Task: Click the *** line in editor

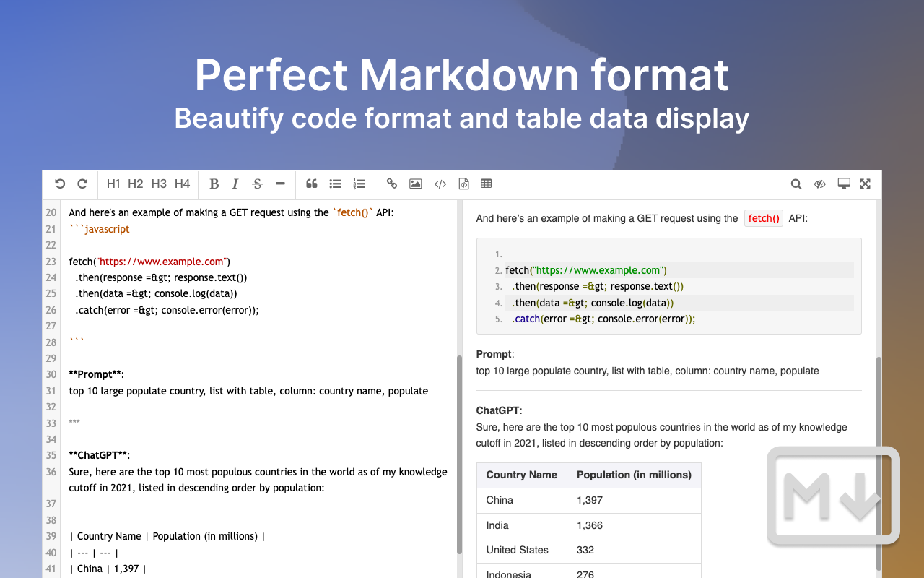Action: point(74,423)
